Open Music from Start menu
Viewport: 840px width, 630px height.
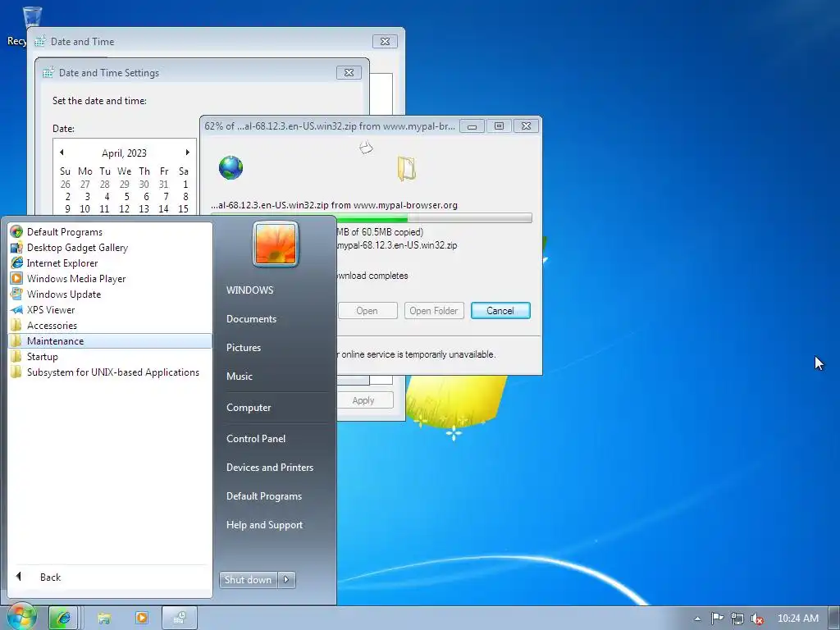tap(239, 376)
